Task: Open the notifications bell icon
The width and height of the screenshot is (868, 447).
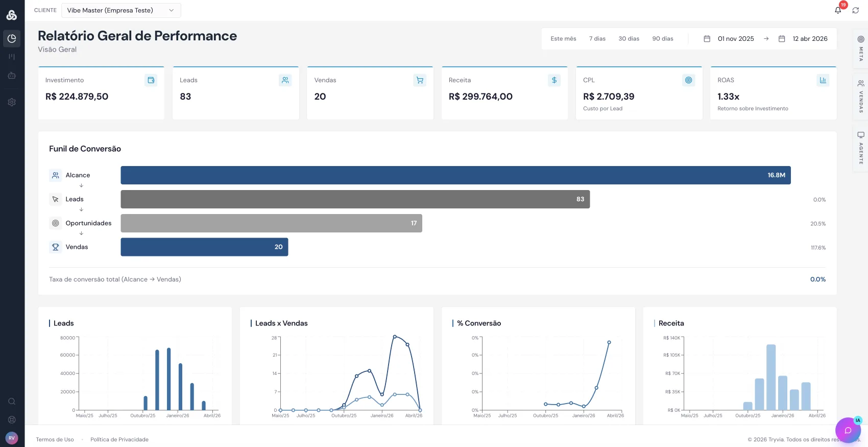Action: [x=838, y=10]
